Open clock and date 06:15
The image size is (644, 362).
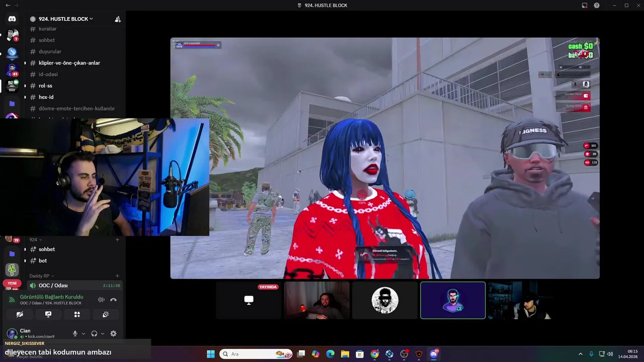pyautogui.click(x=628, y=354)
